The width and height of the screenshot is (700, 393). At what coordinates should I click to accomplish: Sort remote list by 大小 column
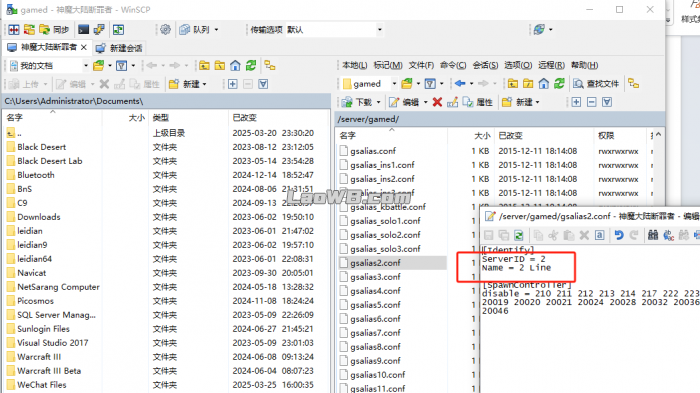(x=482, y=135)
